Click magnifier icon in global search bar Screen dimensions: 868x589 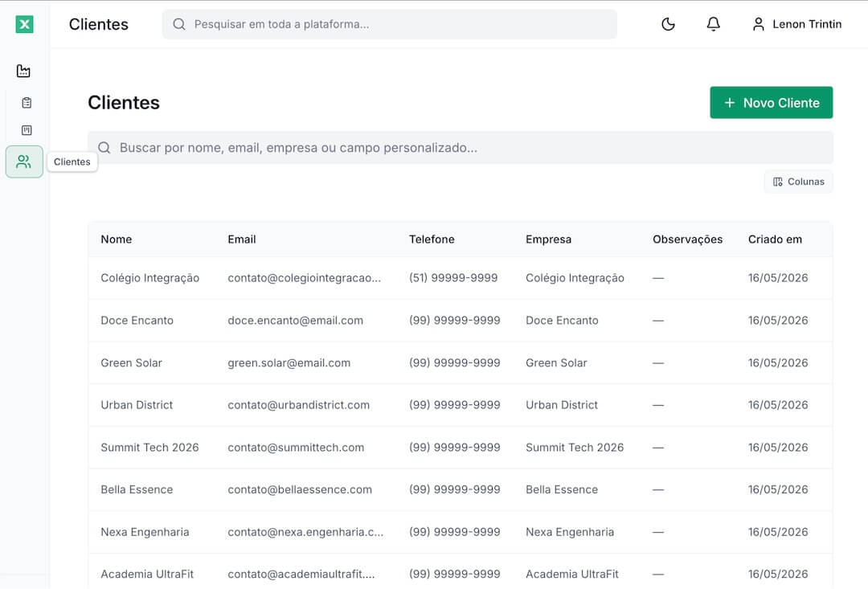click(178, 24)
